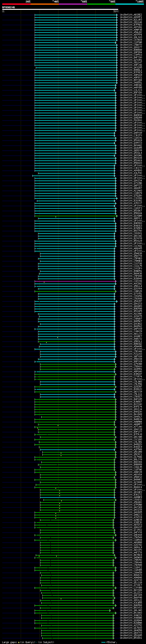The image size is (146, 644).
Task: Select hit UniRef100_Q750N9
Action: click(x=131, y=364)
